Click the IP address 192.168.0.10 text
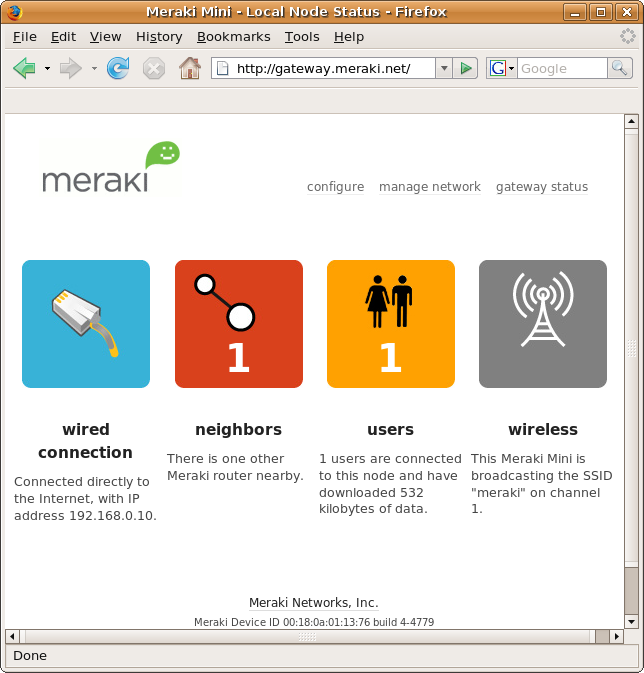This screenshot has width=644, height=673. (x=112, y=515)
